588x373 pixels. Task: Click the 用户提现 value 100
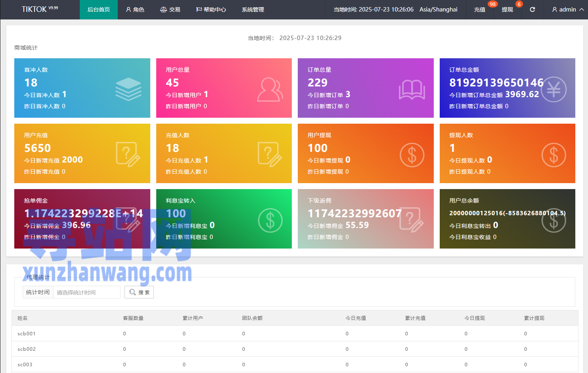coord(318,148)
